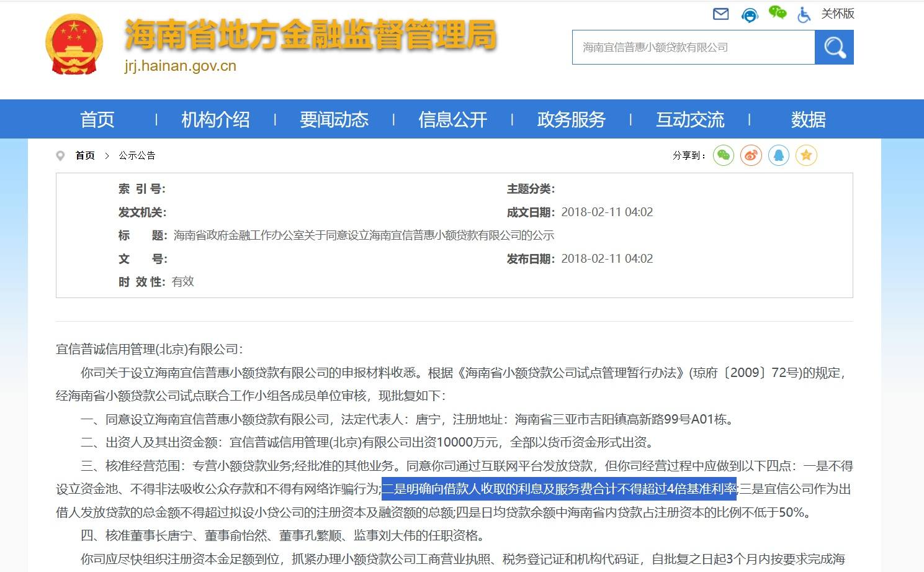Open 公示公告 breadcrumb link
This screenshot has width=924, height=572.
[x=137, y=155]
